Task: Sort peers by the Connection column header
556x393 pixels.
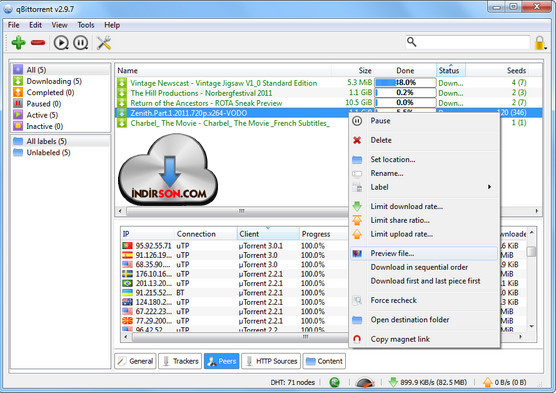Action: (x=206, y=234)
